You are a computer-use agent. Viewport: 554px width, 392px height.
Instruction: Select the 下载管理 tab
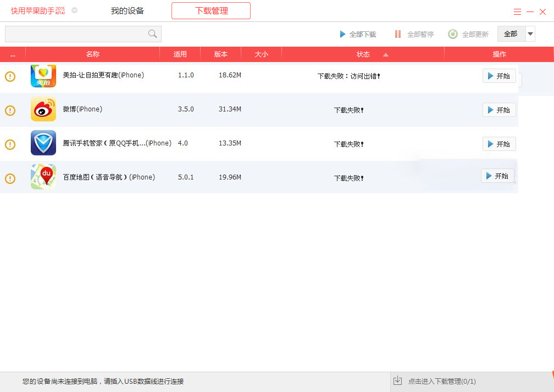coord(211,11)
